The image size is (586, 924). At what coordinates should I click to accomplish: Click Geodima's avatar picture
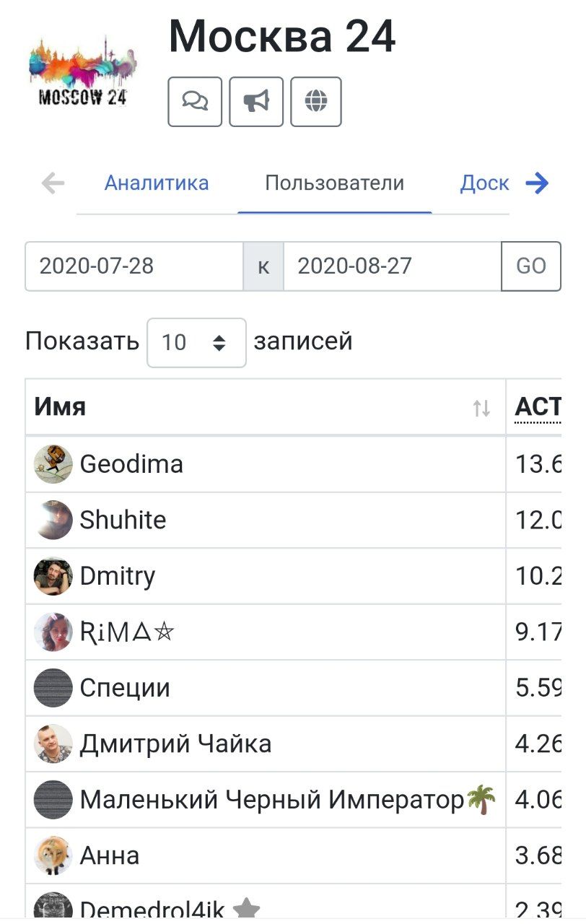(x=53, y=464)
